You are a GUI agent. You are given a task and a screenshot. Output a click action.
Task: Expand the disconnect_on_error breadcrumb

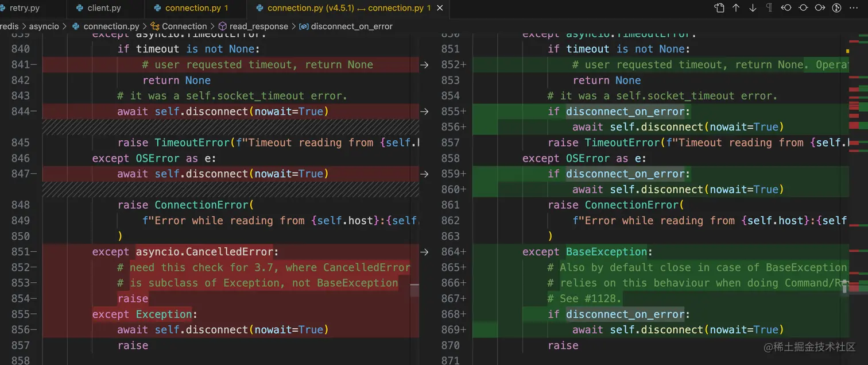click(x=346, y=26)
